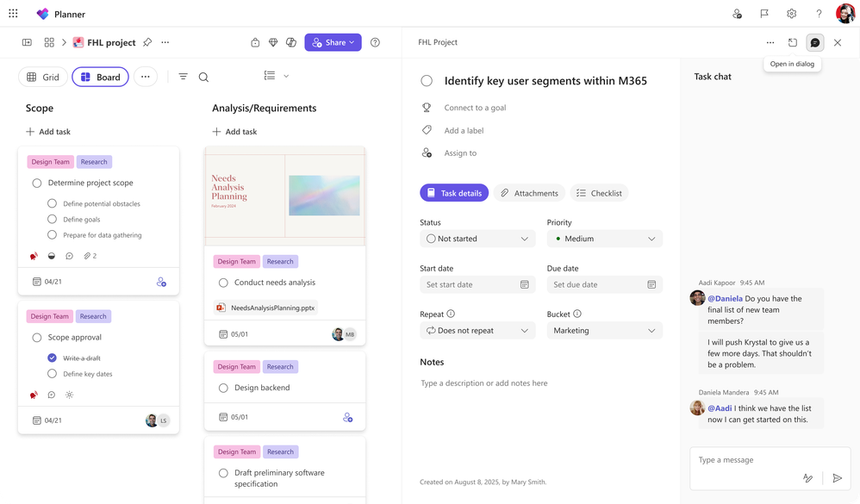Screen dimensions: 860x504
Task: Open the NeedsAnalysisPlanning.pptx attachment
Action: coord(266,308)
